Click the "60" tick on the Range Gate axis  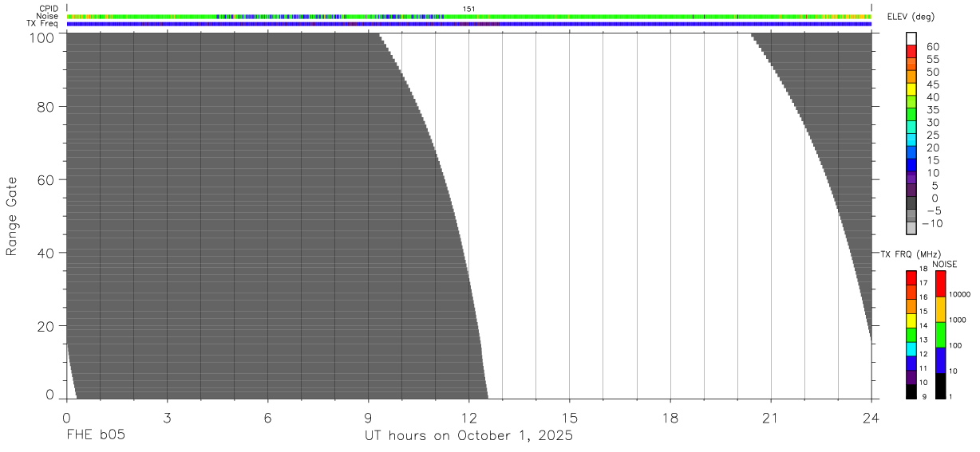(x=45, y=180)
